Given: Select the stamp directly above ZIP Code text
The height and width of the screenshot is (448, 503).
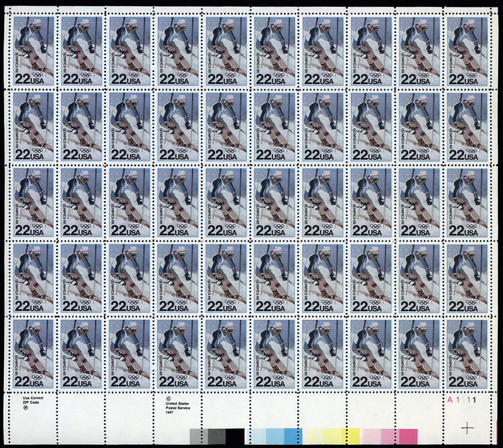Looking at the screenshot, I should coord(33,354).
